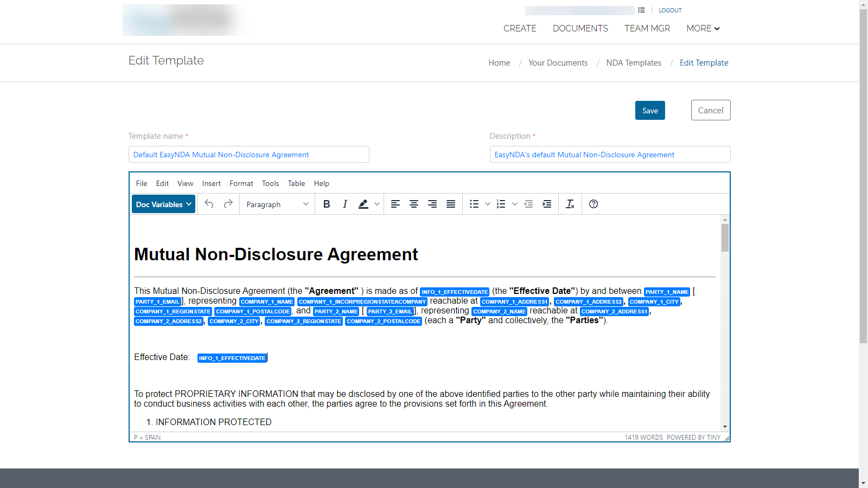The width and height of the screenshot is (868, 488).
Task: Toggle bold formatting
Action: pos(327,204)
